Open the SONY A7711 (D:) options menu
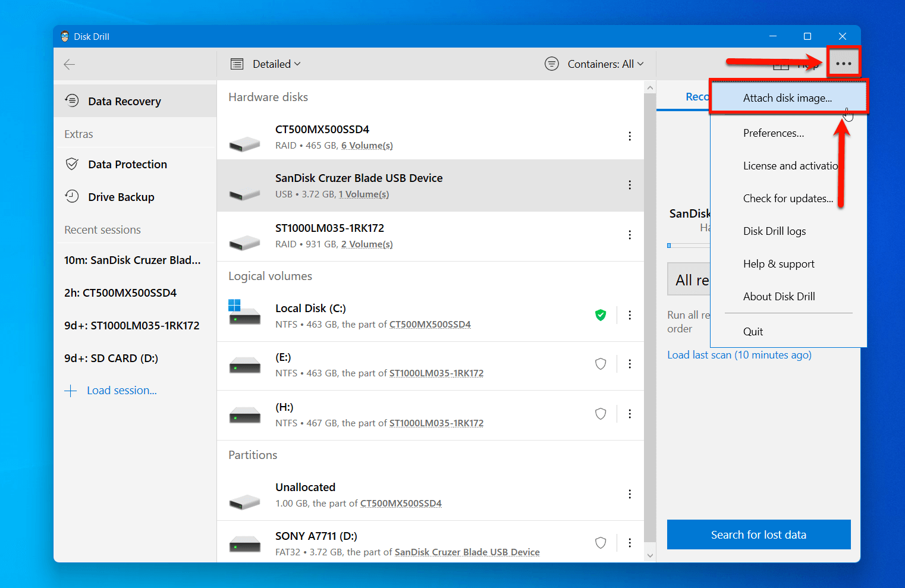 (630, 543)
